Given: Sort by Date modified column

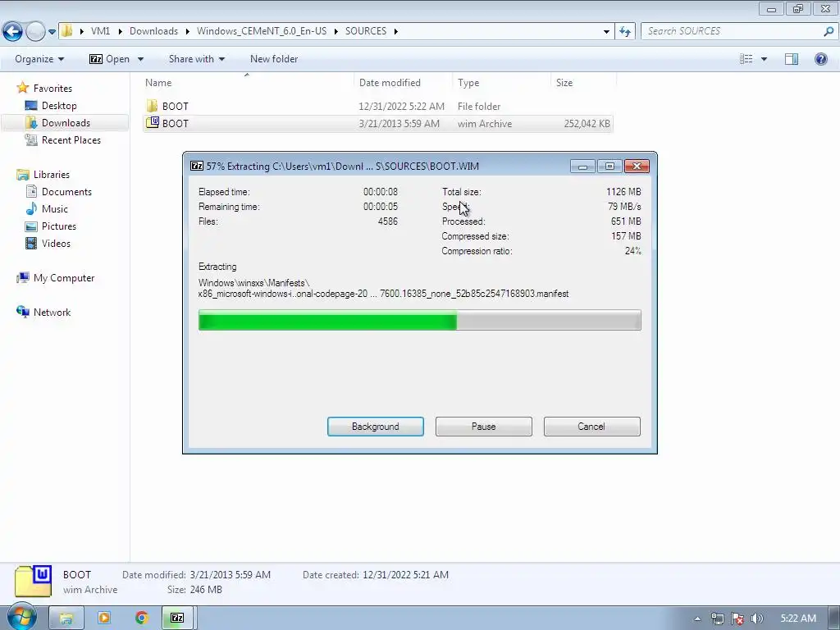Looking at the screenshot, I should click(403, 83).
